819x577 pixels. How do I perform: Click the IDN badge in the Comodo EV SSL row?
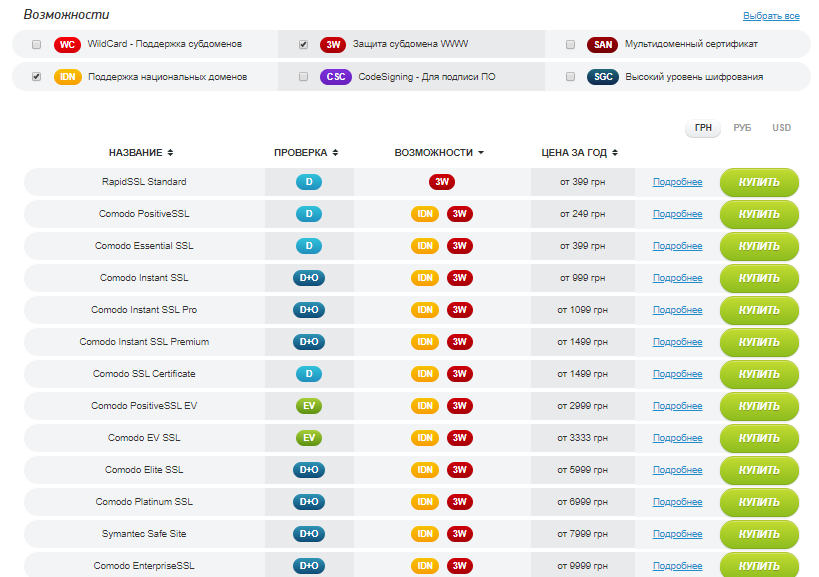pyautogui.click(x=425, y=438)
